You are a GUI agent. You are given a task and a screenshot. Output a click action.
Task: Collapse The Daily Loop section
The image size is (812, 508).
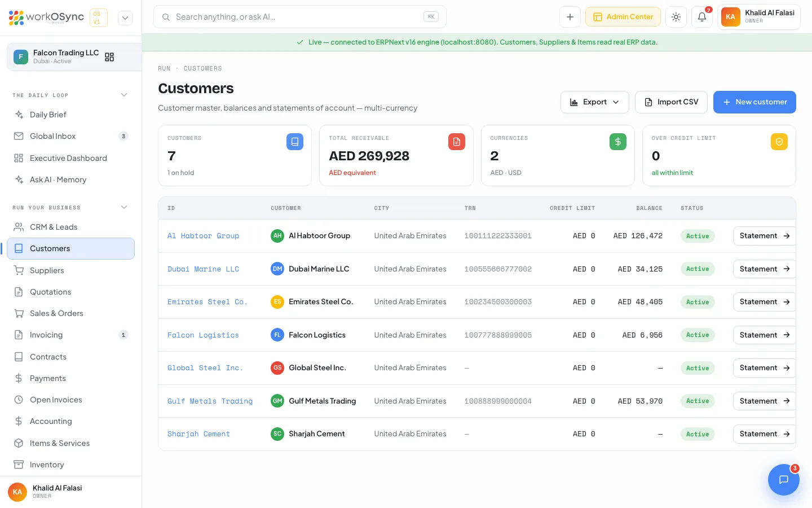coord(124,95)
